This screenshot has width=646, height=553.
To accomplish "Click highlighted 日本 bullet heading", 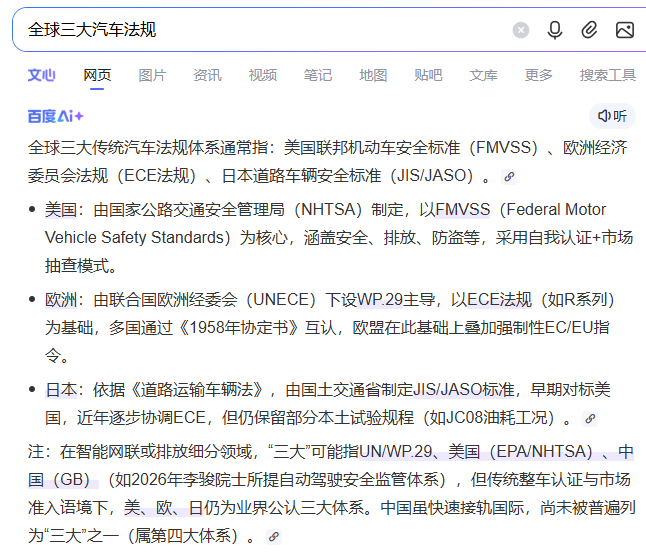I will [x=61, y=389].
